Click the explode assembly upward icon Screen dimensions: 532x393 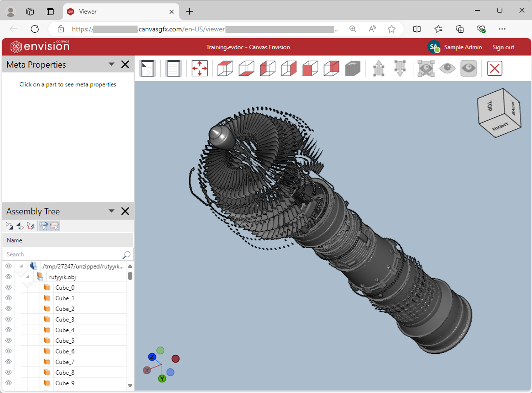(378, 68)
